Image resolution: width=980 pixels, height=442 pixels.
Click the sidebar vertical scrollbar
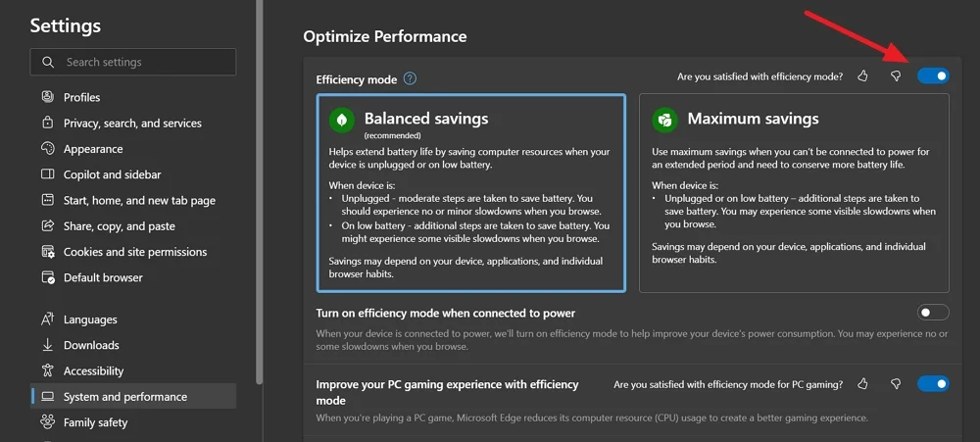point(259,196)
